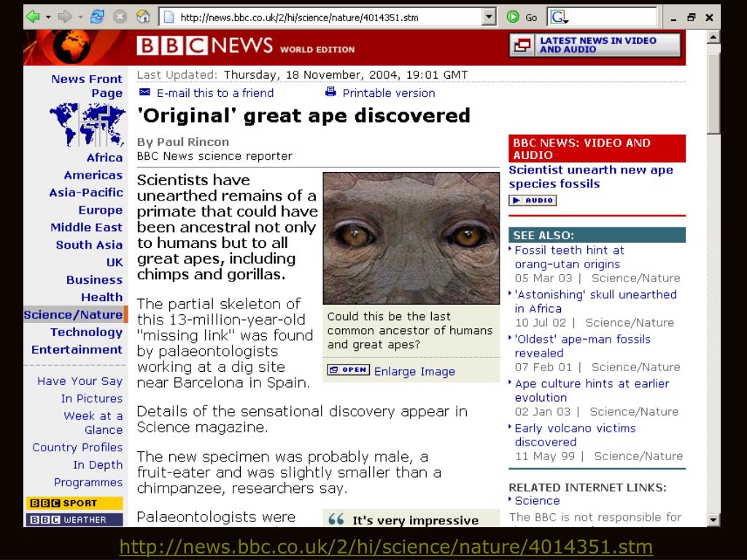Viewport: 747px width, 560px height.
Task: Click the Stop loading icon
Action: (120, 17)
